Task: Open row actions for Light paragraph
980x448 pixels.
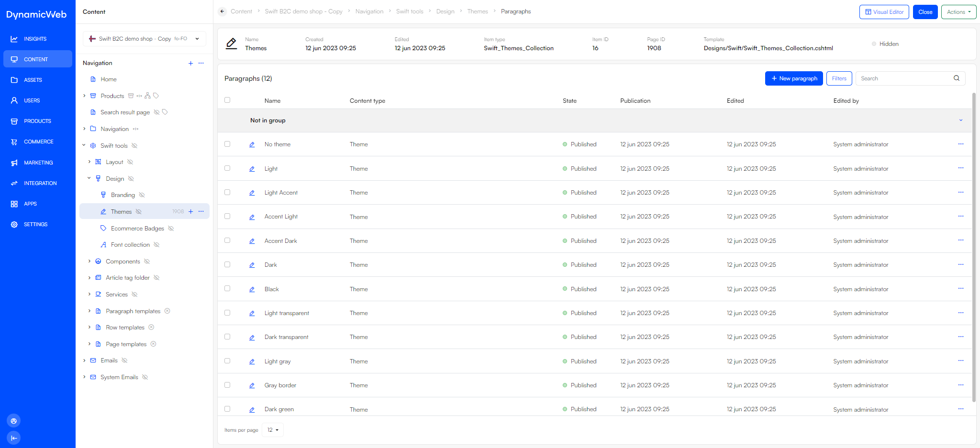Action: point(961,168)
